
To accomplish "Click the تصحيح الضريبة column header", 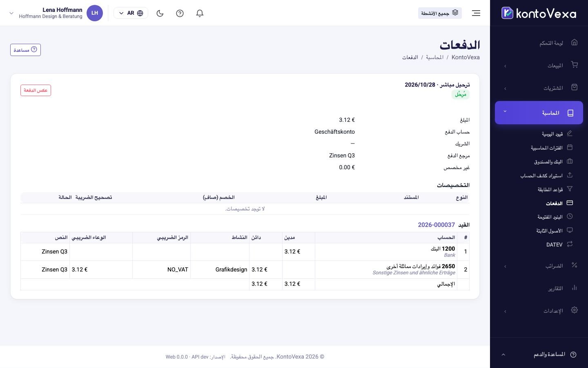I will click(x=94, y=197).
